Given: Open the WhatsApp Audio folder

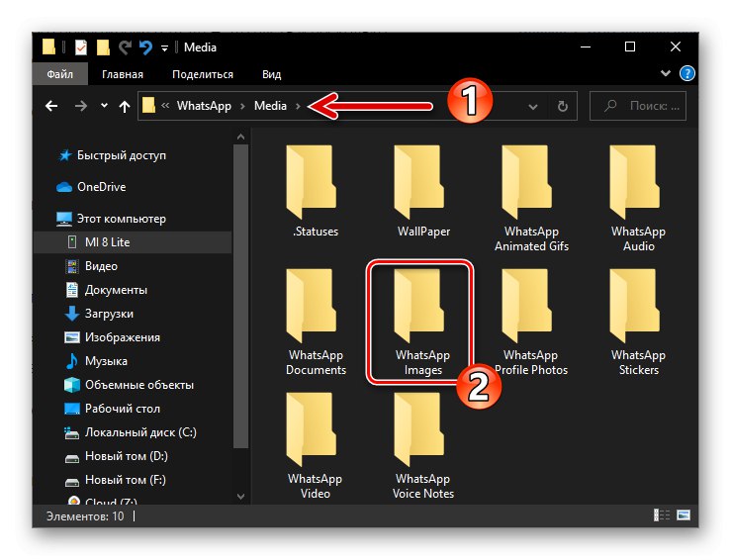Looking at the screenshot, I should pyautogui.click(x=639, y=199).
